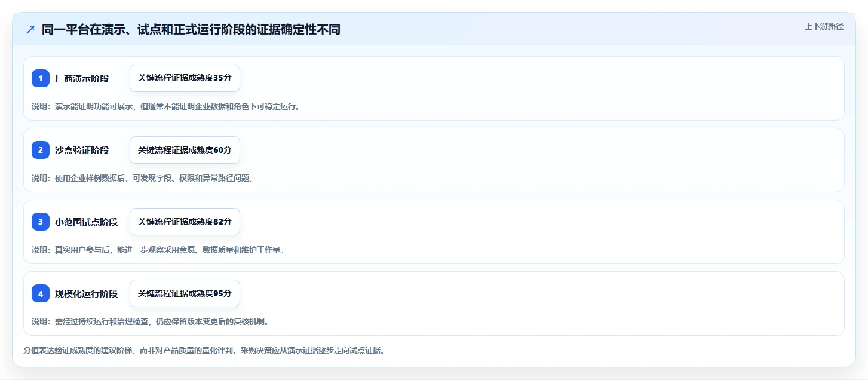Click the description starting 真实用户参与后
Image resolution: width=868 pixels, height=380 pixels.
click(x=158, y=250)
